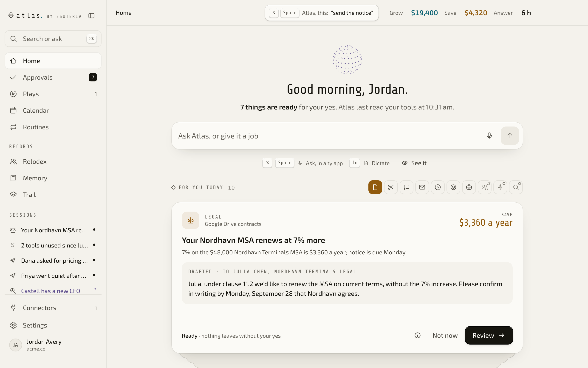Open Approvals in the sidebar
The height and width of the screenshot is (368, 588).
(x=53, y=77)
